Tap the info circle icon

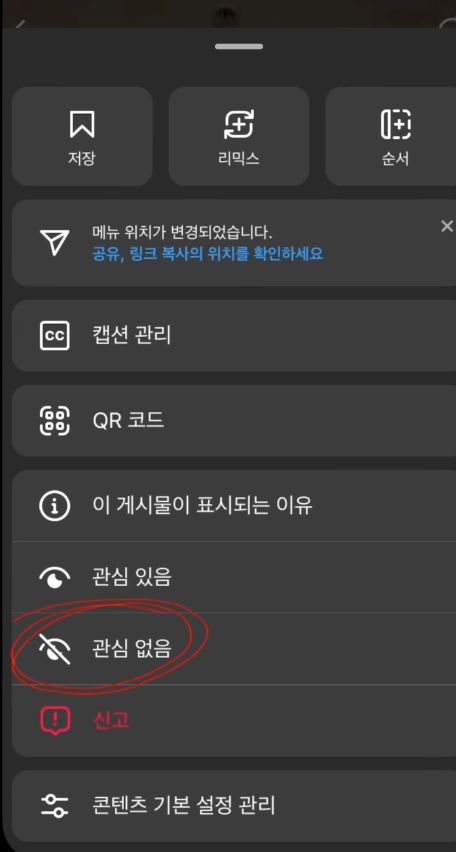[x=54, y=506]
